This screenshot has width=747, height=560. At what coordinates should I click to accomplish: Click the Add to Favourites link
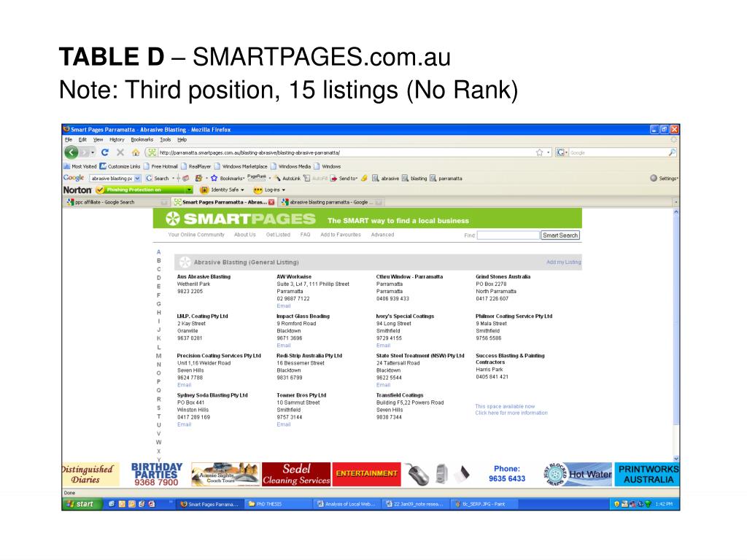click(x=341, y=235)
